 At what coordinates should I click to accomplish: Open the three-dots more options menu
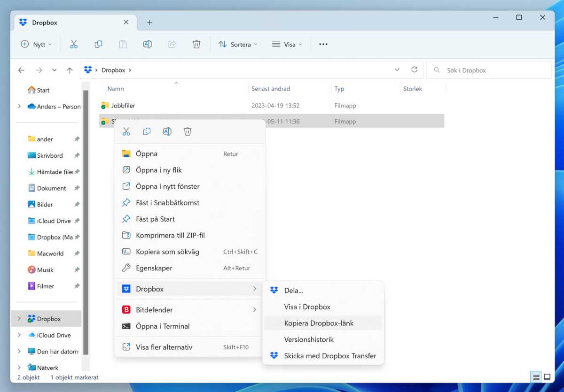tap(323, 44)
